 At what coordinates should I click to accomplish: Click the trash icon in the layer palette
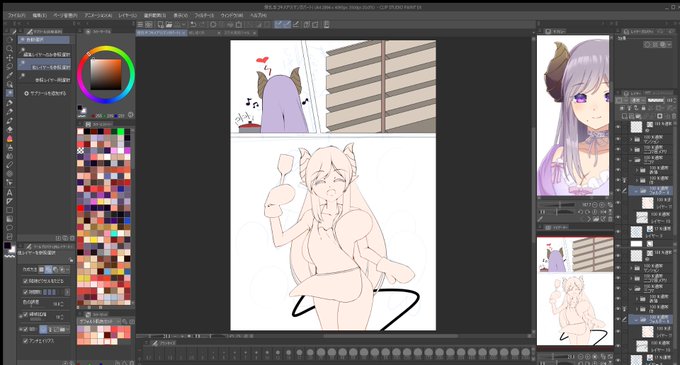pos(673,116)
